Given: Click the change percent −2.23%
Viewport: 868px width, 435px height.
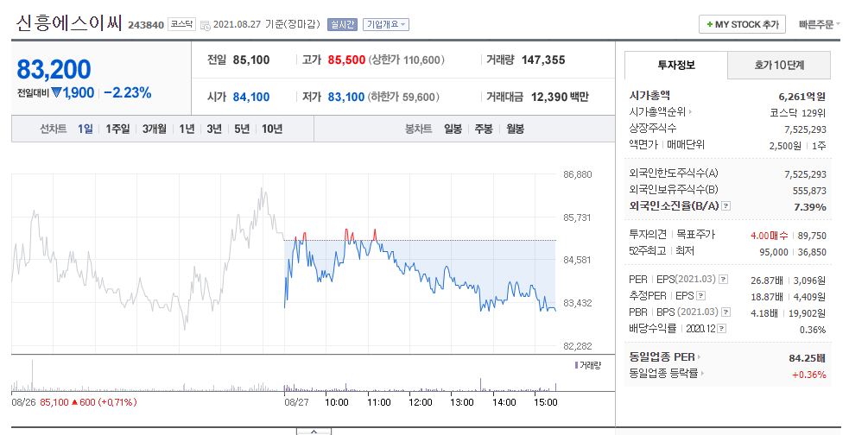Looking at the screenshot, I should [127, 93].
